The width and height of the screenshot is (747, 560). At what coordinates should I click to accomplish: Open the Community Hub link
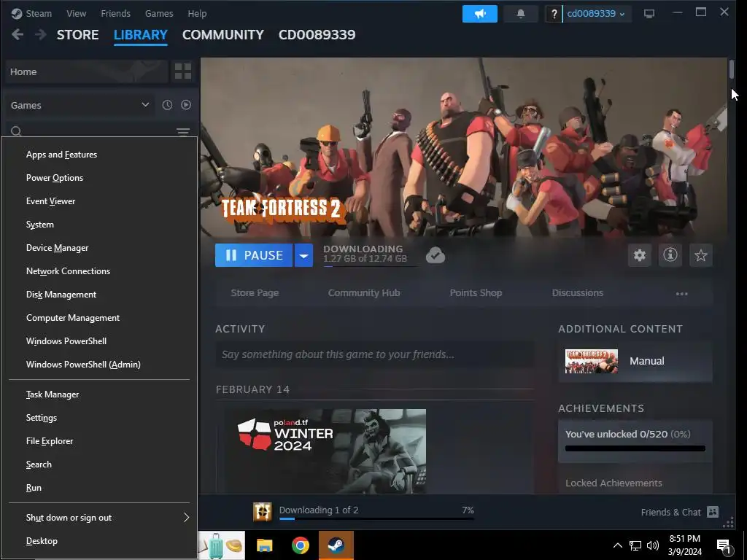pyautogui.click(x=364, y=293)
